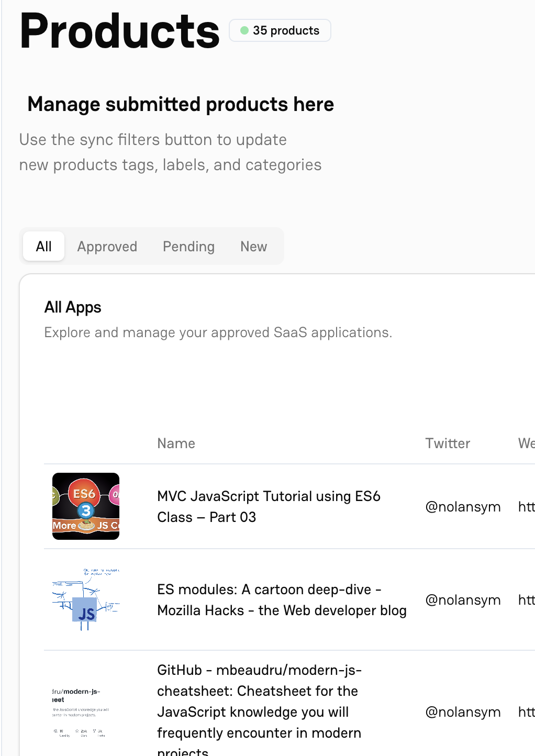The width and height of the screenshot is (535, 756).
Task: Open the MVC JavaScript Tutorial ES6 thumbnail
Action: [85, 506]
